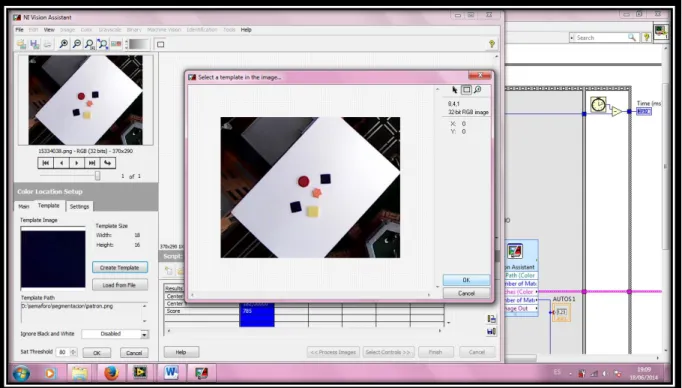Click the LabVIEW context help question icon
The height and width of the screenshot is (388, 682).
[646, 38]
